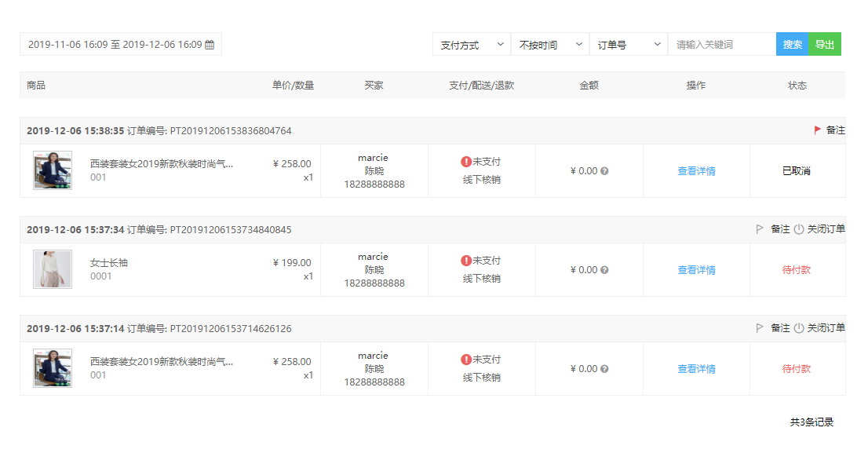The image size is (868, 464).
Task: Click the question mark icon beside third order amount
Action: pyautogui.click(x=604, y=369)
